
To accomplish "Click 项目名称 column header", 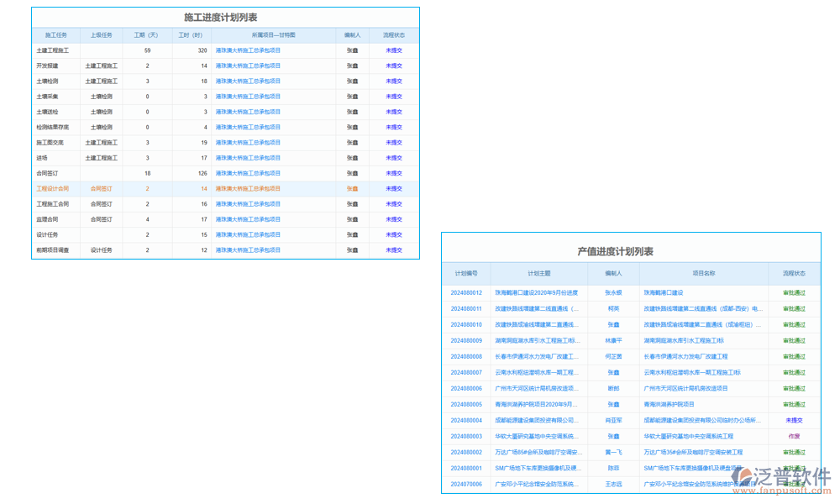I will 703,274.
